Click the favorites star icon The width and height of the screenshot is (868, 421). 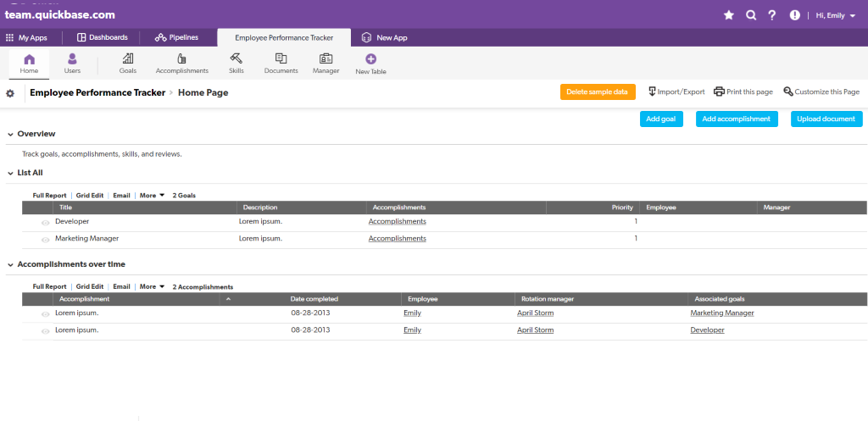click(729, 15)
